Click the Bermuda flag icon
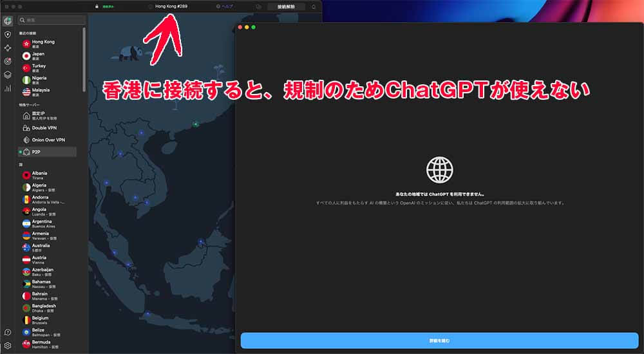 26,344
